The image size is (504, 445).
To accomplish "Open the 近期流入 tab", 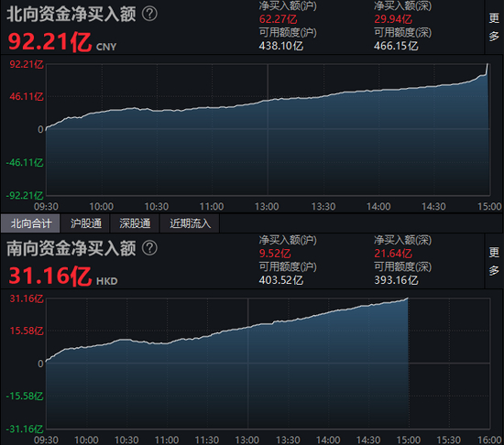I will point(190,223).
